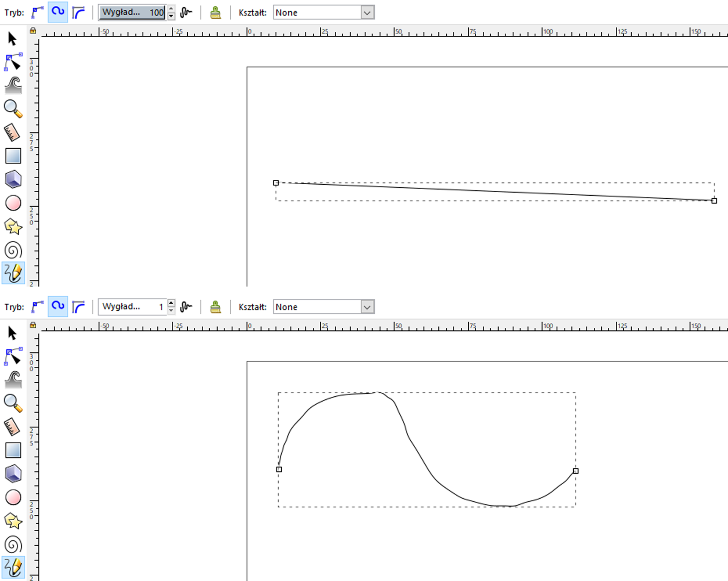Screen dimensions: 728x581
Task: Pick the 3D box tool in upper toolbox
Action: tap(13, 179)
